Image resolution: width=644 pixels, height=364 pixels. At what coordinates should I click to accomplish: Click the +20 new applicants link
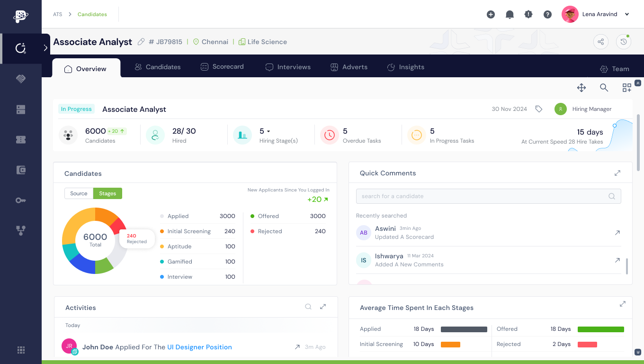pos(318,200)
